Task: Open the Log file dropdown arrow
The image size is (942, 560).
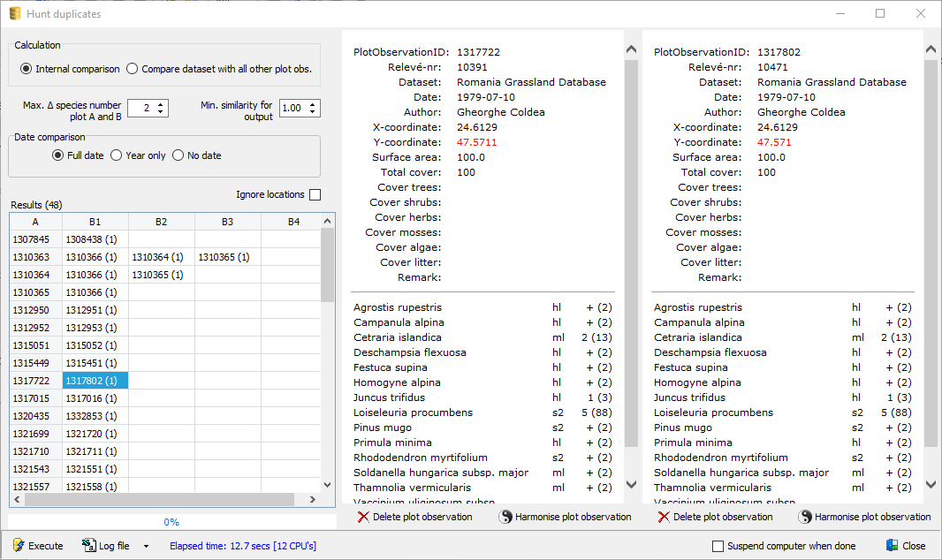Action: 146,546
